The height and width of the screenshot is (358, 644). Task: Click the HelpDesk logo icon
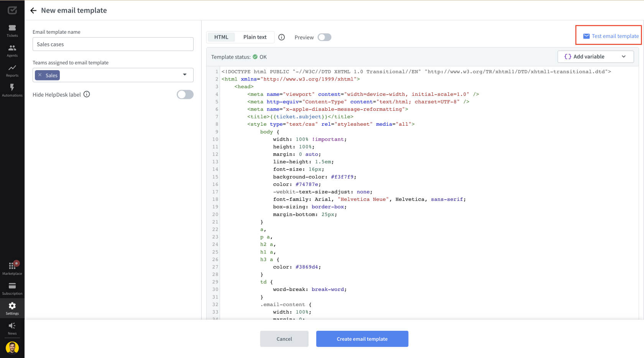pos(12,10)
